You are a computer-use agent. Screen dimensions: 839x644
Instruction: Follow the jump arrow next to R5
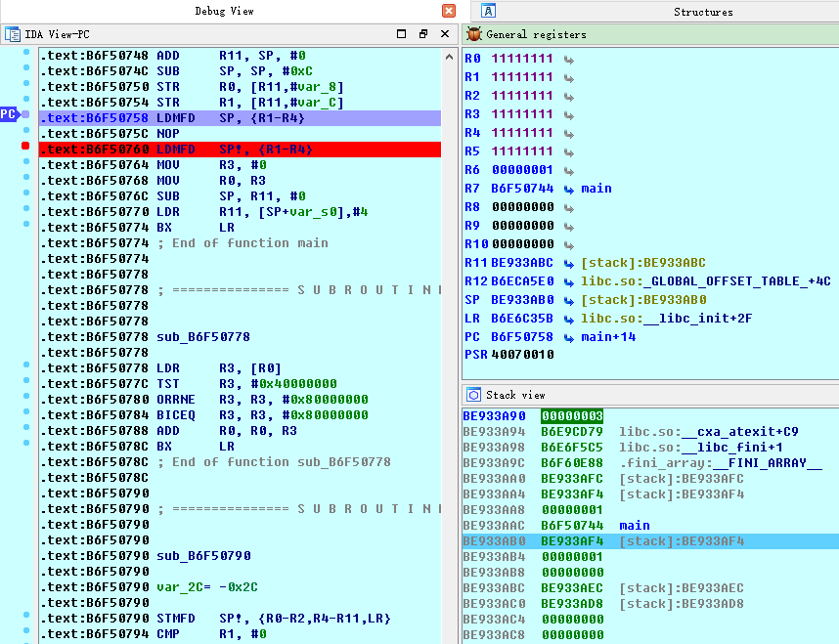click(x=569, y=152)
